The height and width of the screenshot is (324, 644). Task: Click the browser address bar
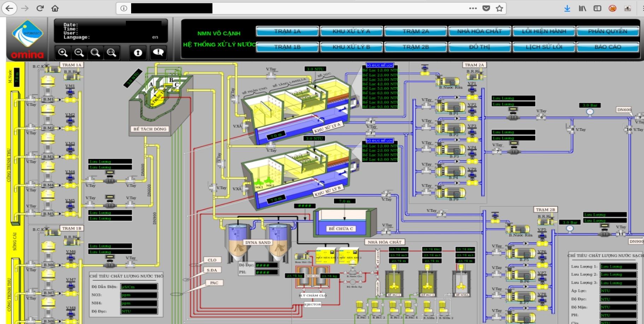coord(293,8)
